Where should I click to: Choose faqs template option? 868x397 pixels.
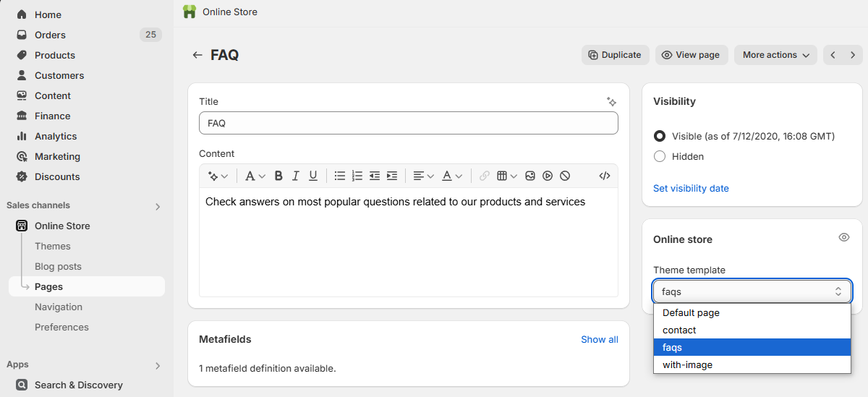pos(752,348)
